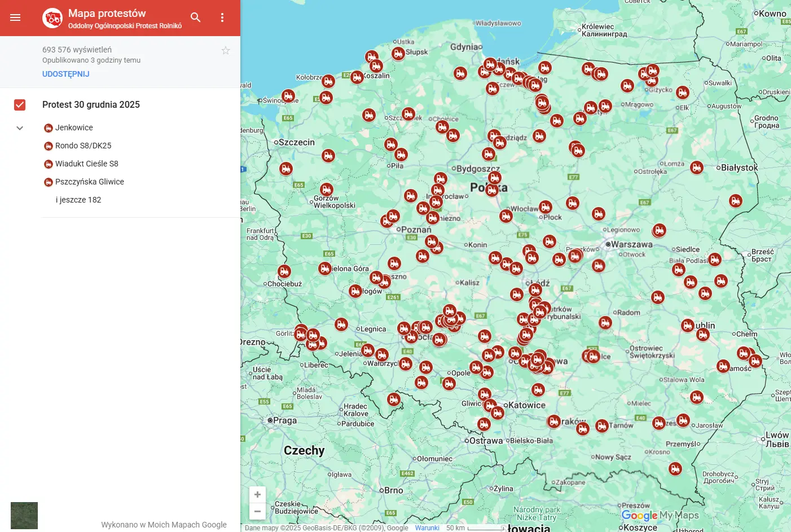791x532 pixels.
Task: Open the three-dot options menu
Action: tap(222, 17)
